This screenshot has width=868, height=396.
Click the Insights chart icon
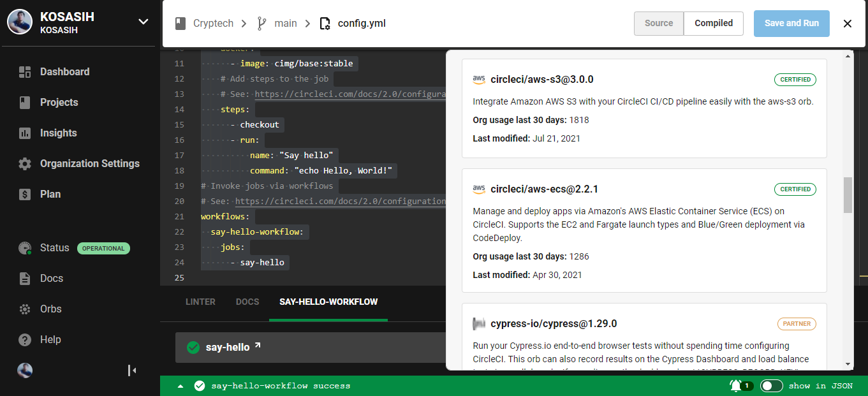coord(25,133)
